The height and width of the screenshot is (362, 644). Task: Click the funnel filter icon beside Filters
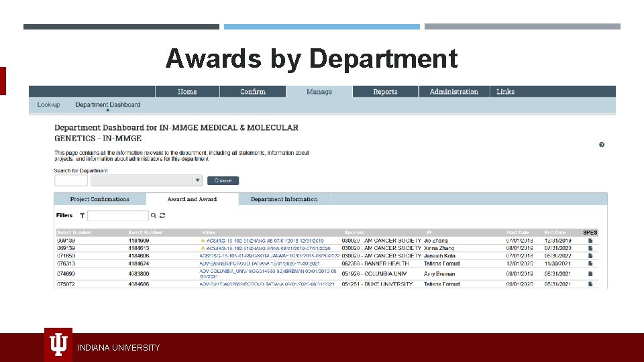click(82, 215)
